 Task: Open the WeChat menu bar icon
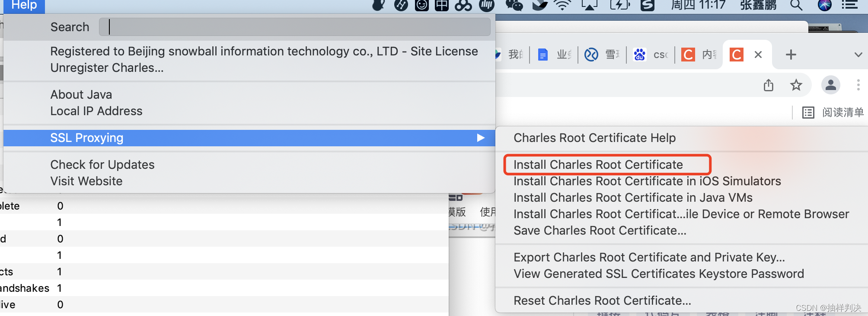point(514,5)
